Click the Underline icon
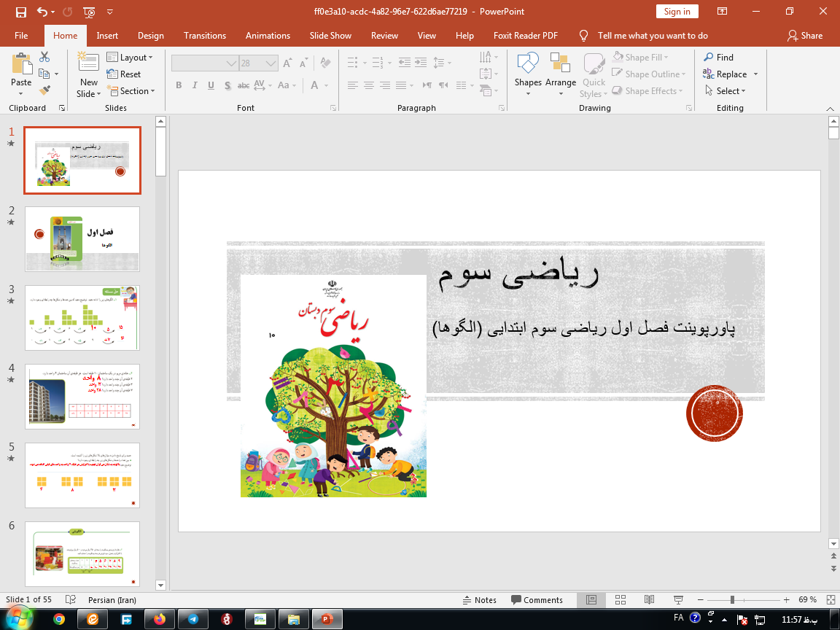The width and height of the screenshot is (840, 630). pyautogui.click(x=210, y=85)
